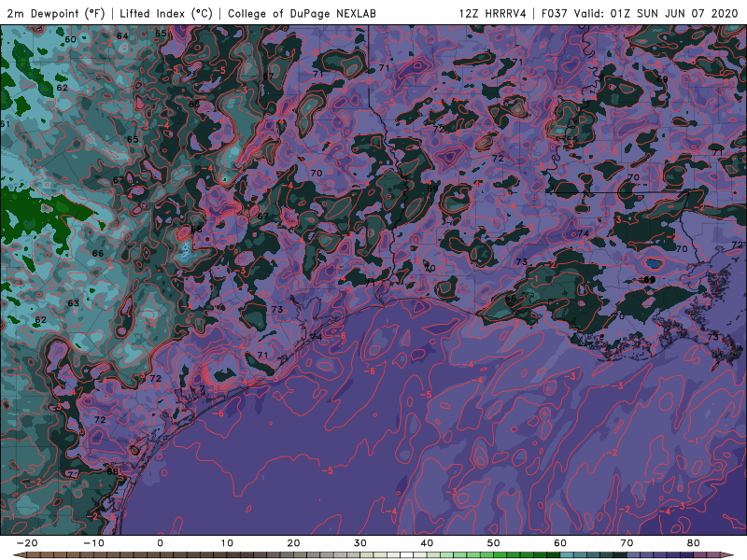This screenshot has width=747, height=560.
Task: Click the color bar label "-20"
Action: (27, 543)
